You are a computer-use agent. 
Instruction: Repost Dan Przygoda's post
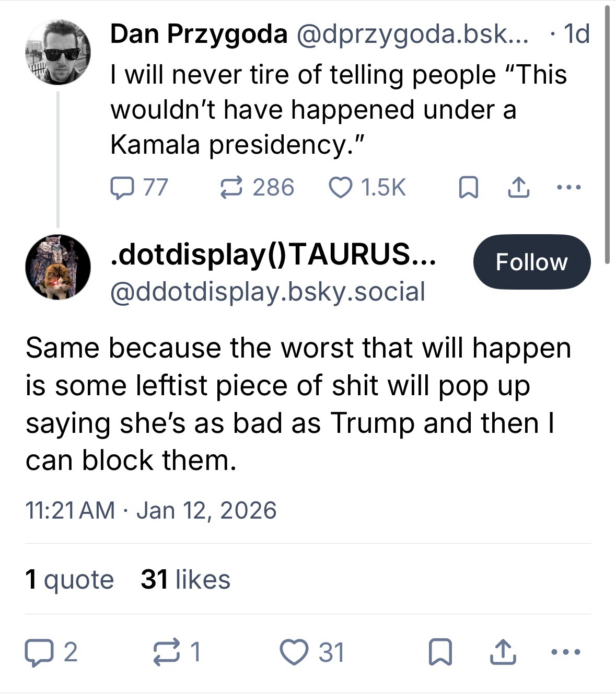[x=232, y=188]
